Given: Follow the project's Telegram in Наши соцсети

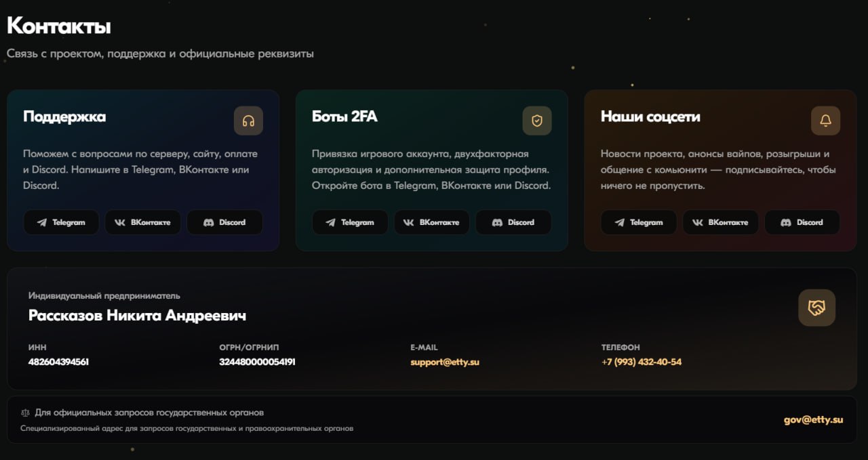Looking at the screenshot, I should 639,222.
